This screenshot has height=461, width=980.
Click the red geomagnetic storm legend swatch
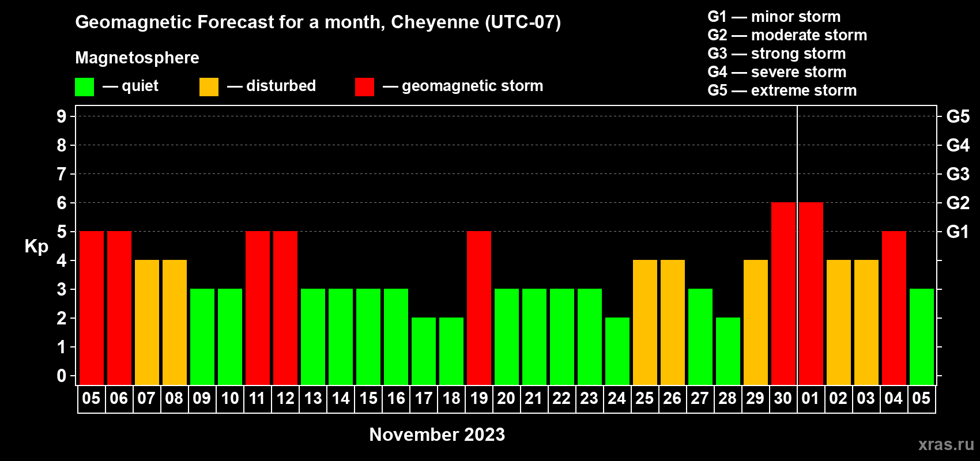pos(364,87)
